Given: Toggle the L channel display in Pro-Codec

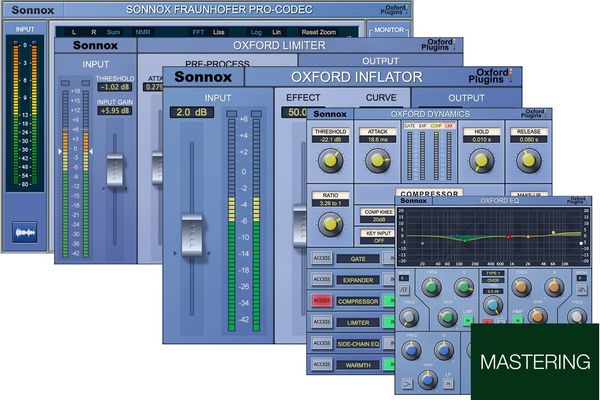Looking at the screenshot, I should [74, 32].
